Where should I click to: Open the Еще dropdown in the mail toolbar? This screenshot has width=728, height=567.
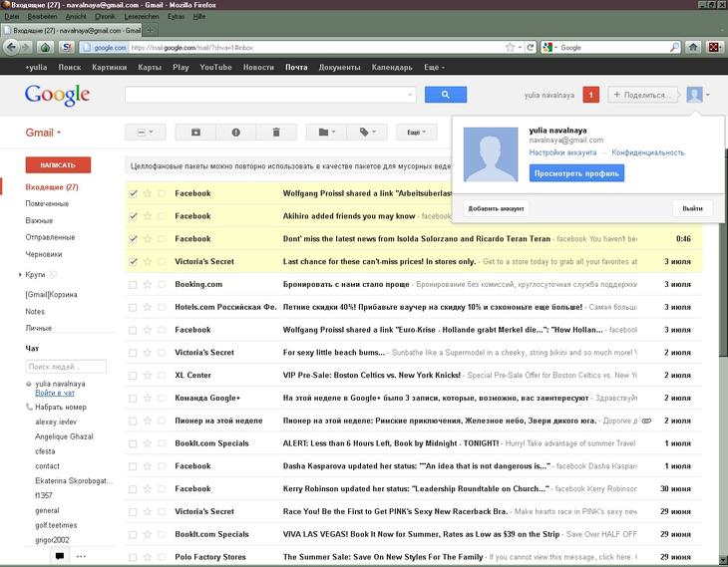click(x=417, y=133)
